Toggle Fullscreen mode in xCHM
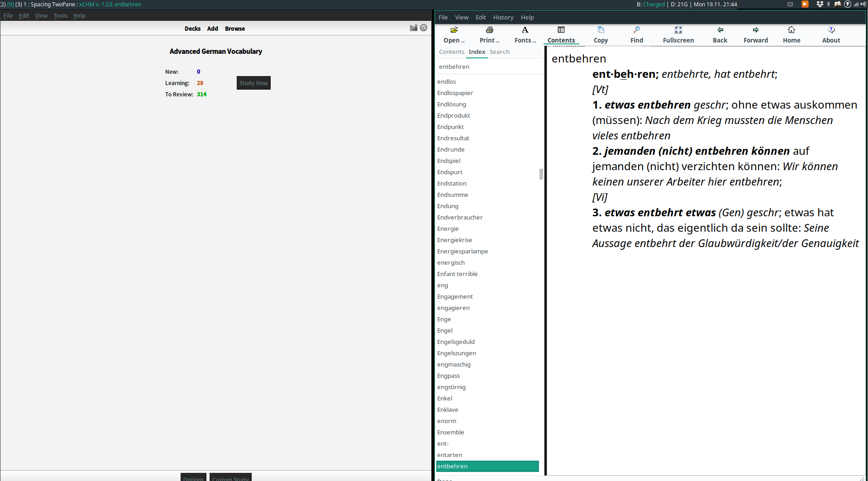This screenshot has height=481, width=868. tap(678, 34)
